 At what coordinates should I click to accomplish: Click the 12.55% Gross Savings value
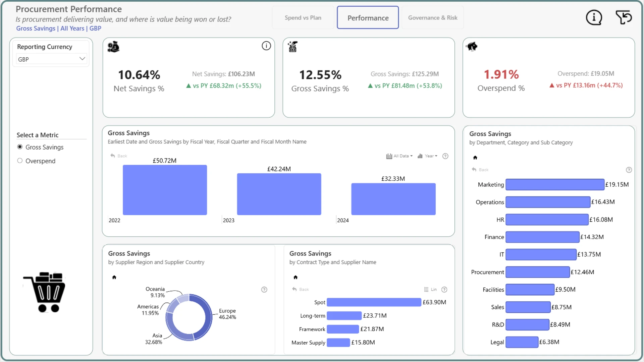320,75
